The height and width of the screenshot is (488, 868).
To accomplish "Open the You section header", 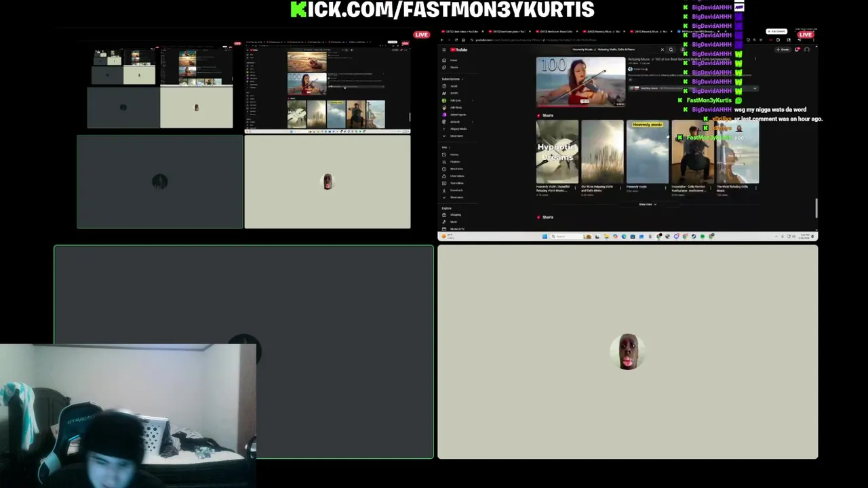I will click(445, 147).
